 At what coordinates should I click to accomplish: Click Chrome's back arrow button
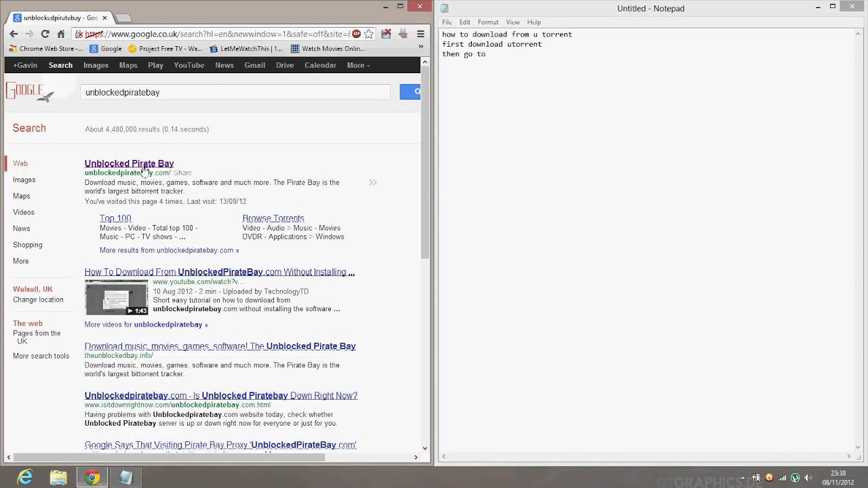14,34
